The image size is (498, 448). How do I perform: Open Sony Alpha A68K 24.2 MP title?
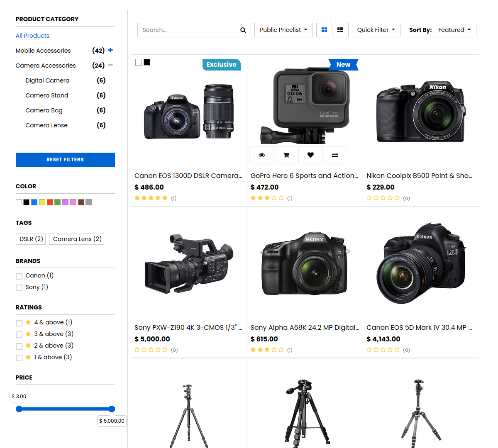coord(305,328)
